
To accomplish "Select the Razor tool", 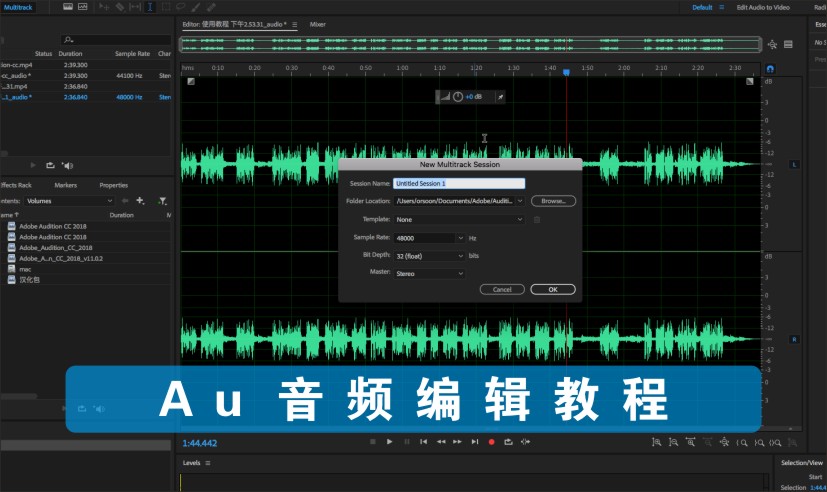I will coord(120,7).
